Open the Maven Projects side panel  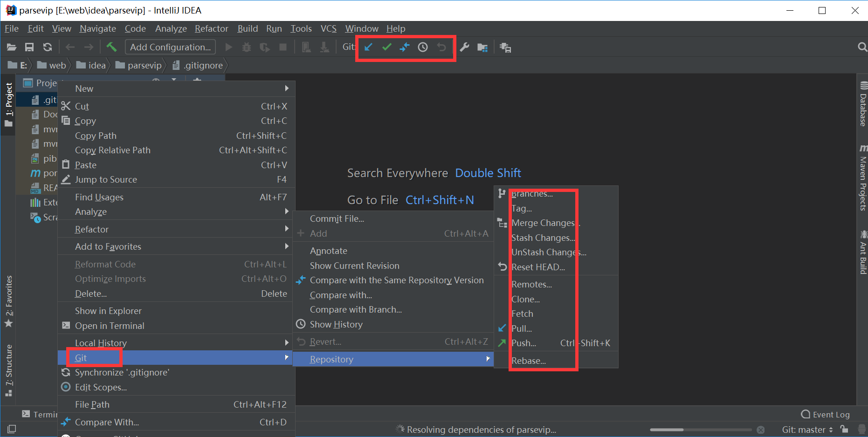coord(863,178)
